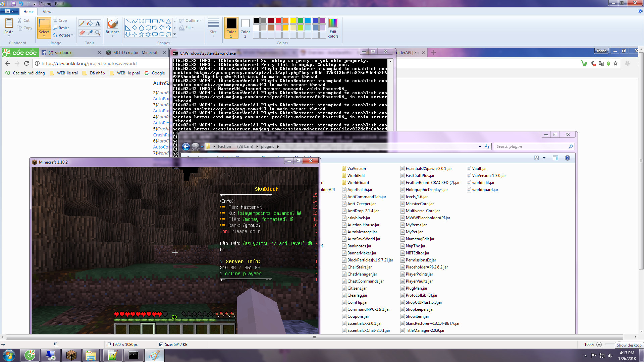Choose the Eraser tool
This screenshot has width=644, height=362.
pos(82,33)
